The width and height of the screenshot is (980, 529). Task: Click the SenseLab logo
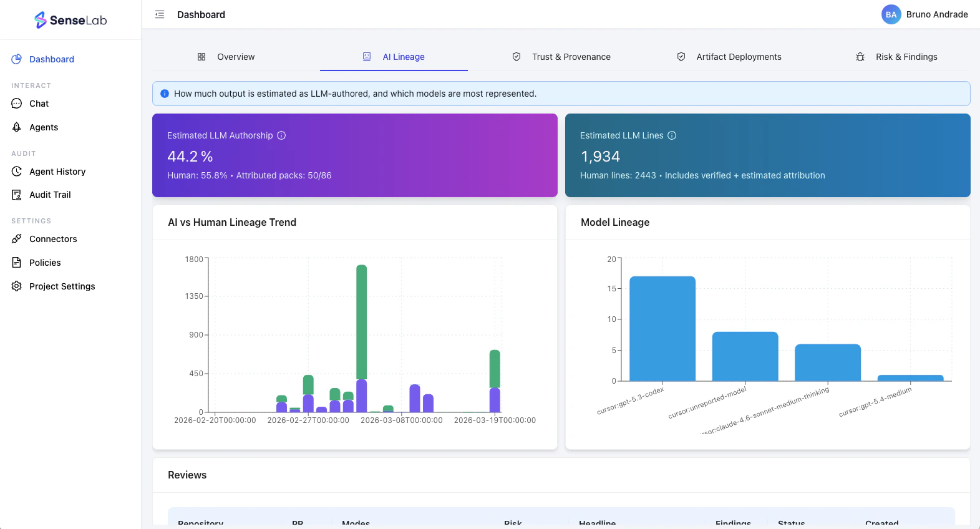click(70, 20)
